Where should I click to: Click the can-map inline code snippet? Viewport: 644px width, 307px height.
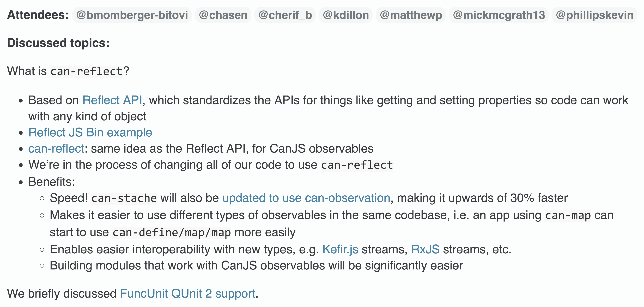tap(568, 215)
